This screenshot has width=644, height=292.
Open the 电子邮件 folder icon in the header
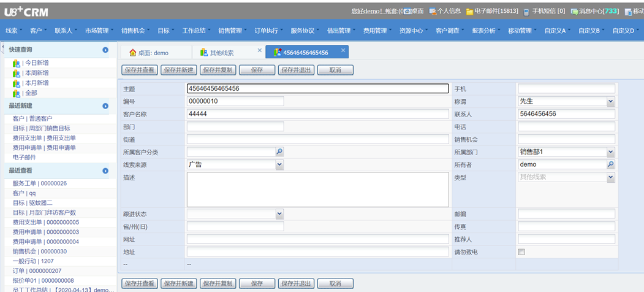click(469, 12)
